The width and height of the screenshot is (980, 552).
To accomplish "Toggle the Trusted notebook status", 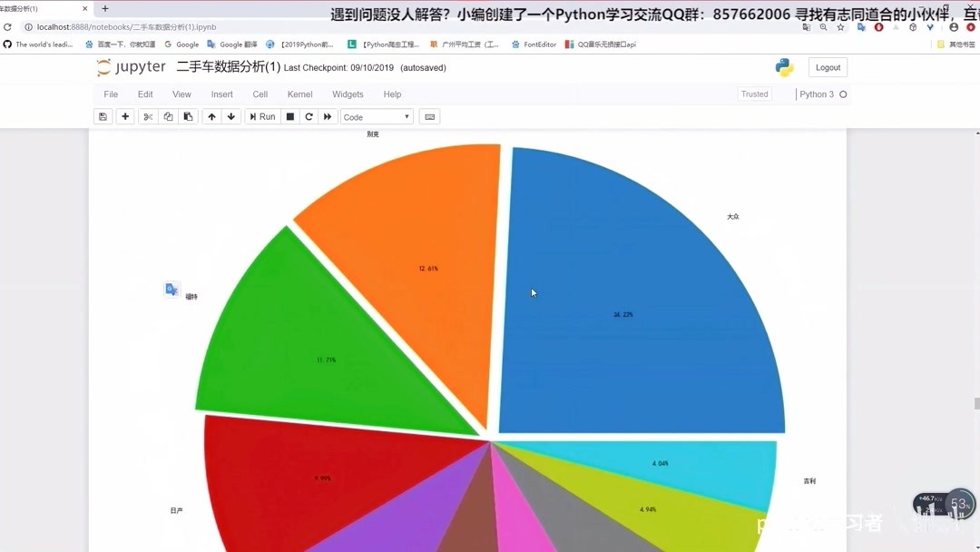I will [754, 94].
